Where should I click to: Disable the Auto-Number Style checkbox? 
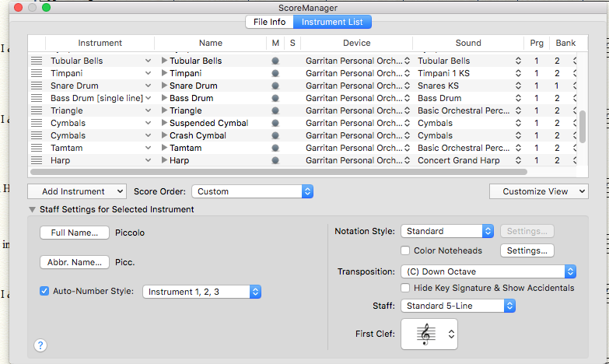tap(44, 292)
